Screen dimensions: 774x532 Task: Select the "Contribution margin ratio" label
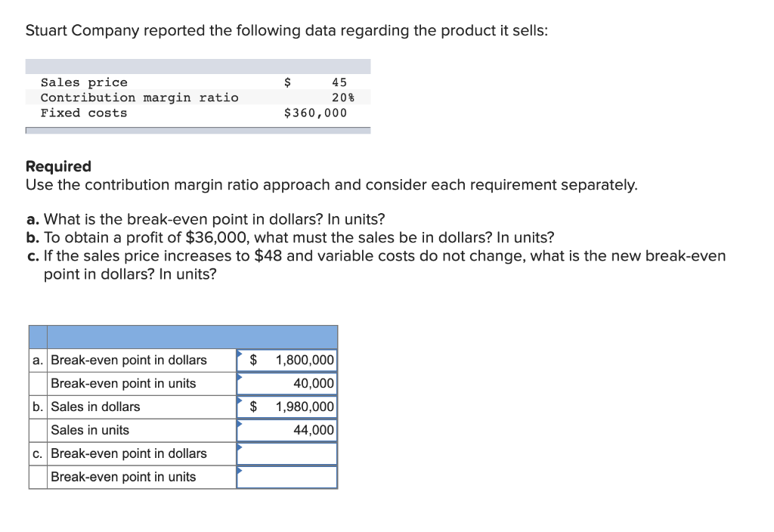click(x=139, y=97)
